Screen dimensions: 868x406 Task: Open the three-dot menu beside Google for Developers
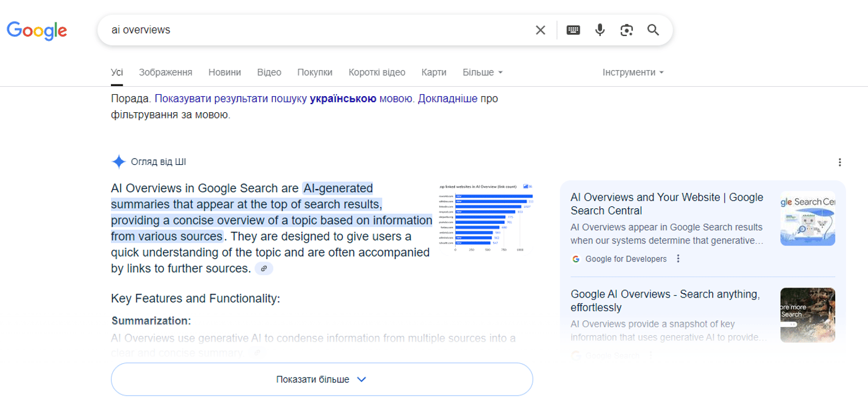pyautogui.click(x=678, y=258)
